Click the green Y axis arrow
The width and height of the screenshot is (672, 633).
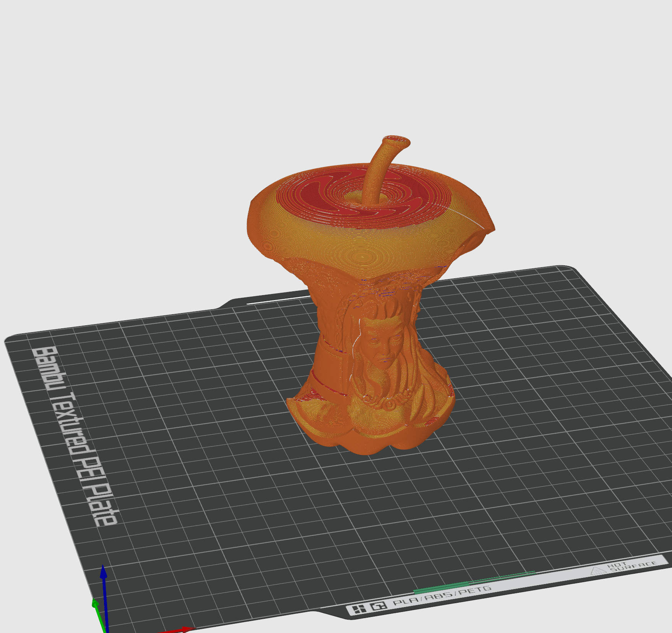point(97,615)
